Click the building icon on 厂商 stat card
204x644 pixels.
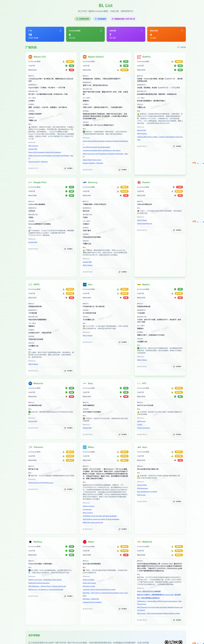pos(60,31)
